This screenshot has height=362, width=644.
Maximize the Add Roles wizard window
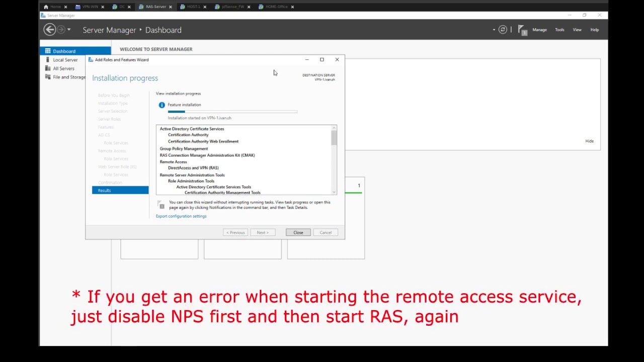coord(322,59)
